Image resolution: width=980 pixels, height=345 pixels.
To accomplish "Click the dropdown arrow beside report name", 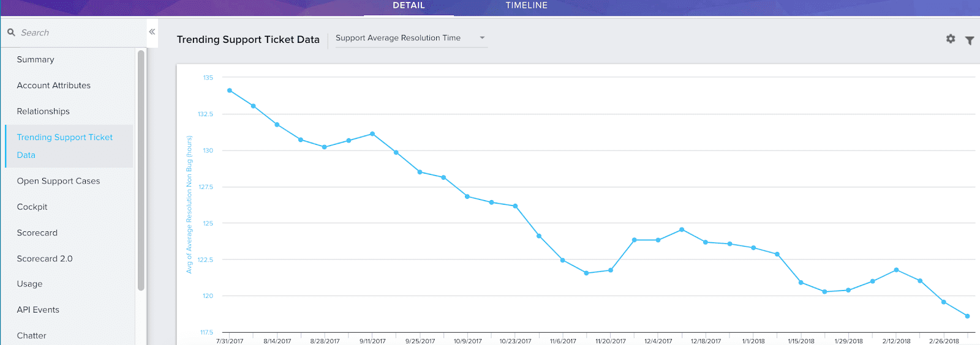I will point(482,38).
